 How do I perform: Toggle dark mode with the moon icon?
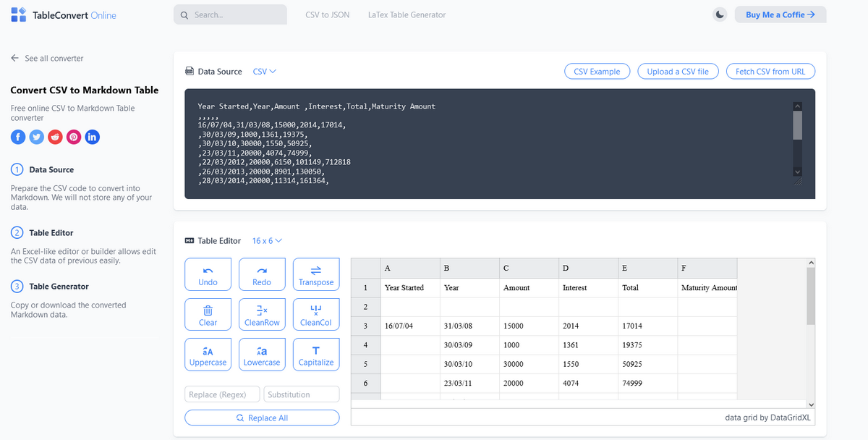click(719, 14)
